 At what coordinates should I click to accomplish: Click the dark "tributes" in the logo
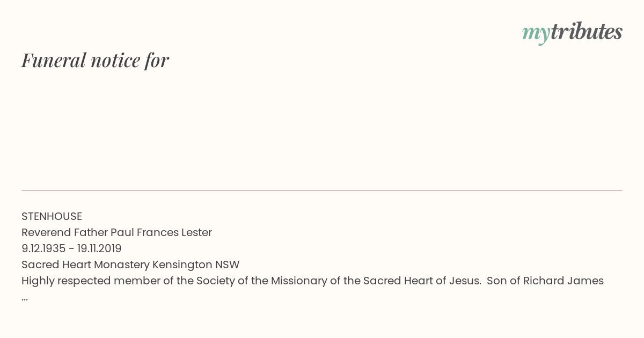tap(586, 32)
